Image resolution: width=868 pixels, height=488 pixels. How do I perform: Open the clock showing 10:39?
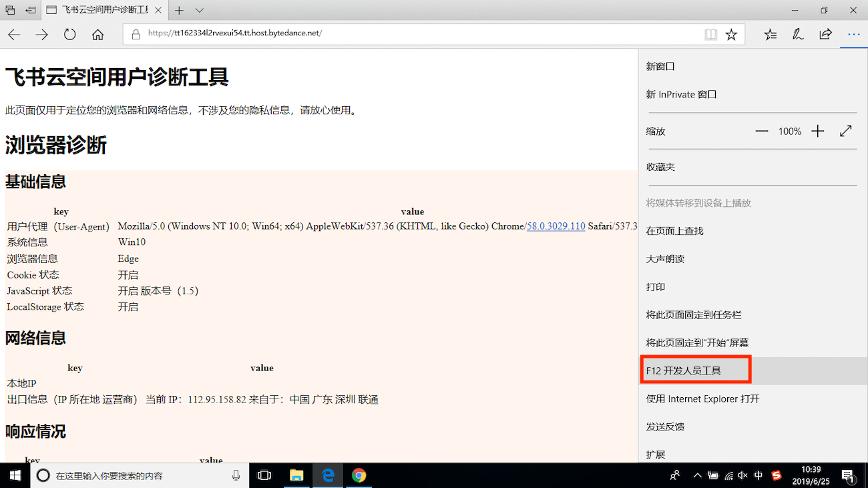click(x=811, y=475)
